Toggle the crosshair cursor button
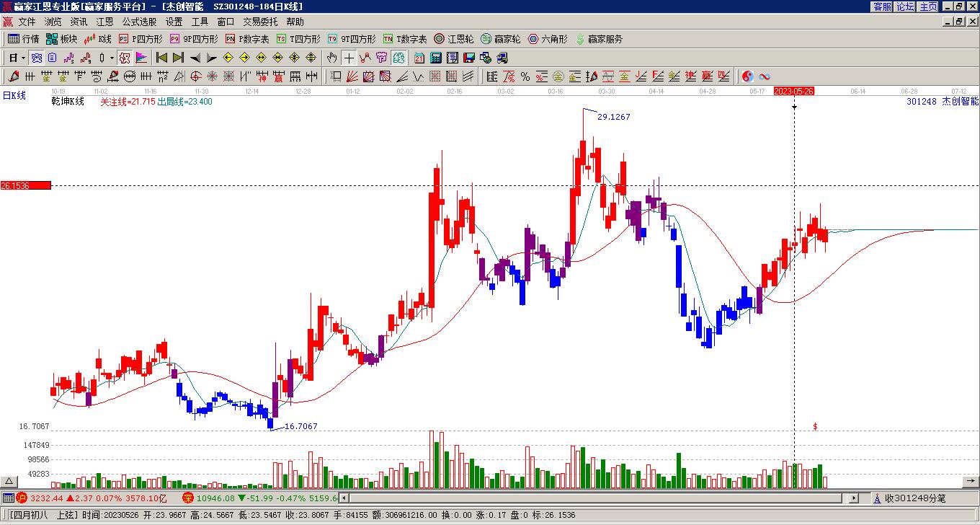Screen dimensions: 980x525 click(349, 58)
